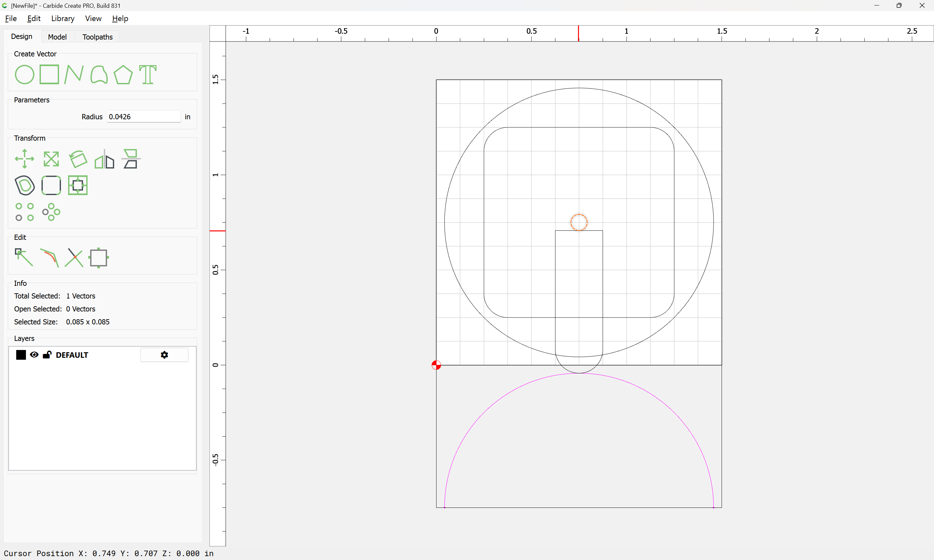Screen dimensions: 934x560
Task: Activate the Trim Vectors tool
Action: (74, 257)
